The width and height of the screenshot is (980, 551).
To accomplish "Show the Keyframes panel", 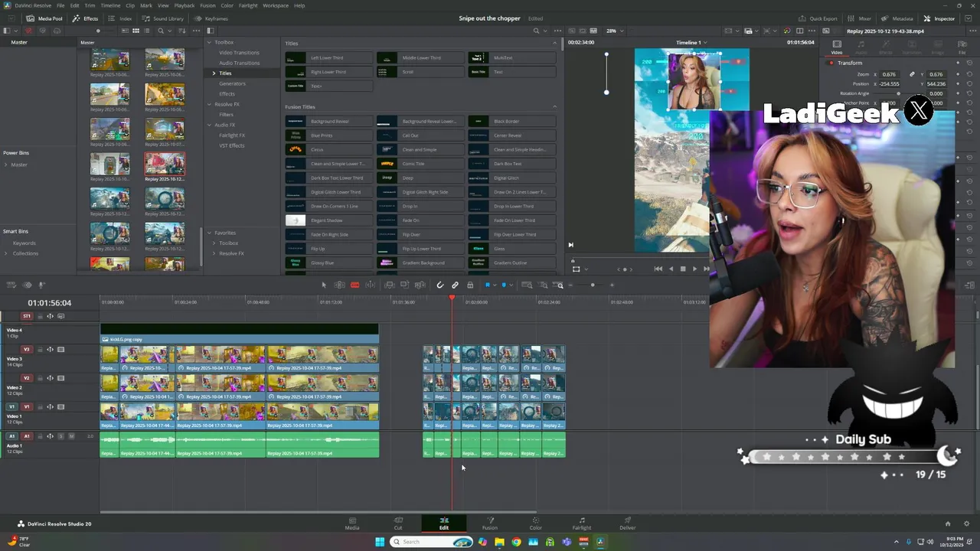I will 211,18.
